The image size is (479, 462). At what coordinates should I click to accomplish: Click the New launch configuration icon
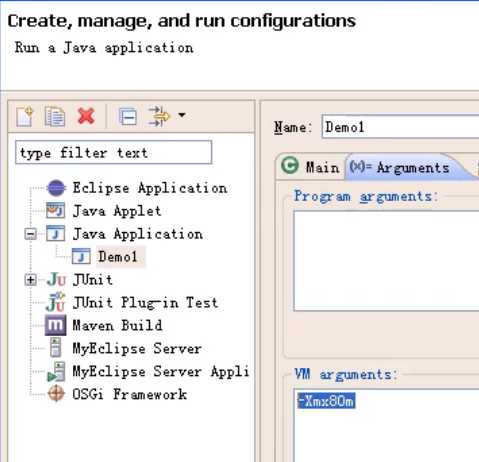coord(25,116)
